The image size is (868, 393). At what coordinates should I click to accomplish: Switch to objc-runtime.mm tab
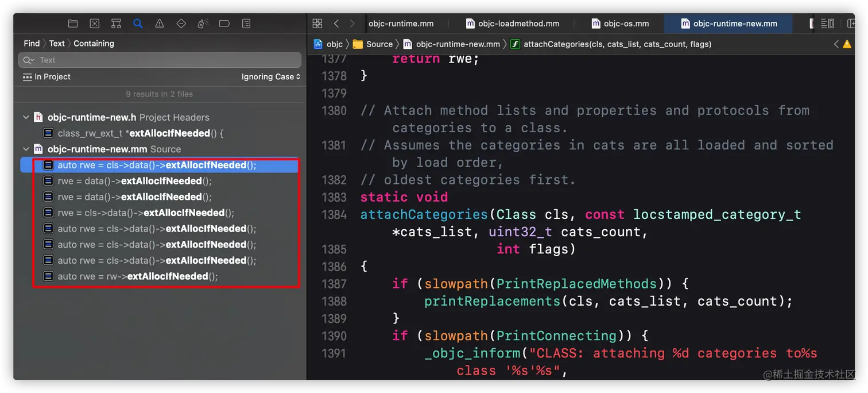click(401, 24)
